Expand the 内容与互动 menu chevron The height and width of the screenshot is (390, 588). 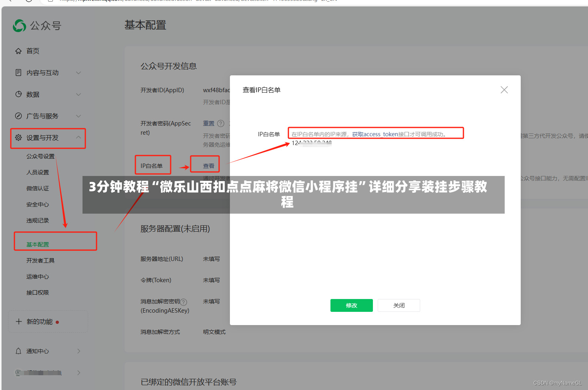click(79, 73)
